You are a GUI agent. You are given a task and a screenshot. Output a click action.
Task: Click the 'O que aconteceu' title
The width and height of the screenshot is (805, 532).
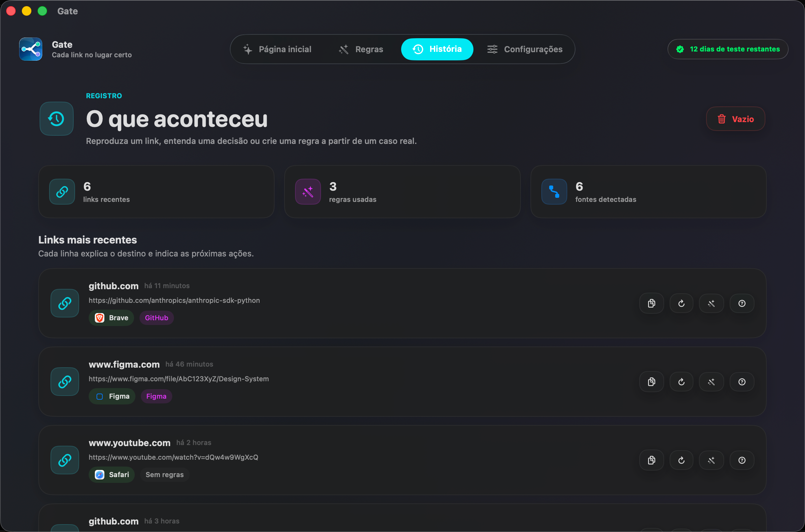point(177,119)
